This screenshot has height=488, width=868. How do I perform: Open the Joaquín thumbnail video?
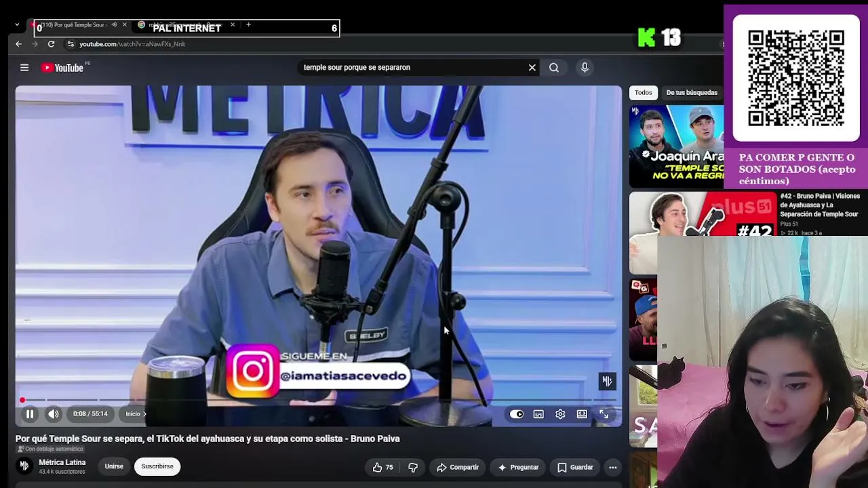click(x=676, y=146)
